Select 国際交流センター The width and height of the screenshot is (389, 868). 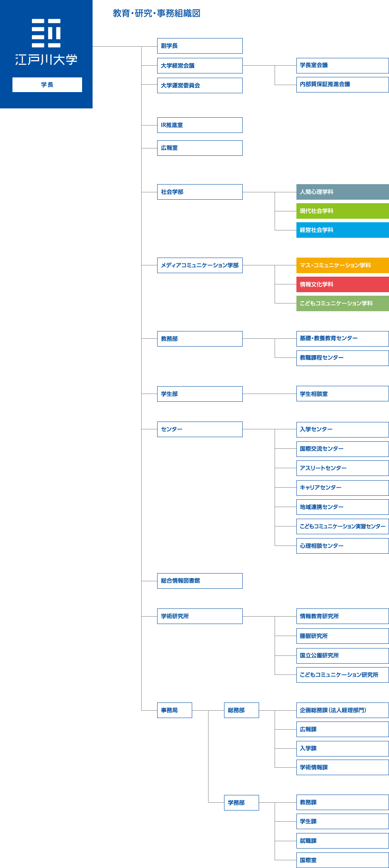click(343, 449)
